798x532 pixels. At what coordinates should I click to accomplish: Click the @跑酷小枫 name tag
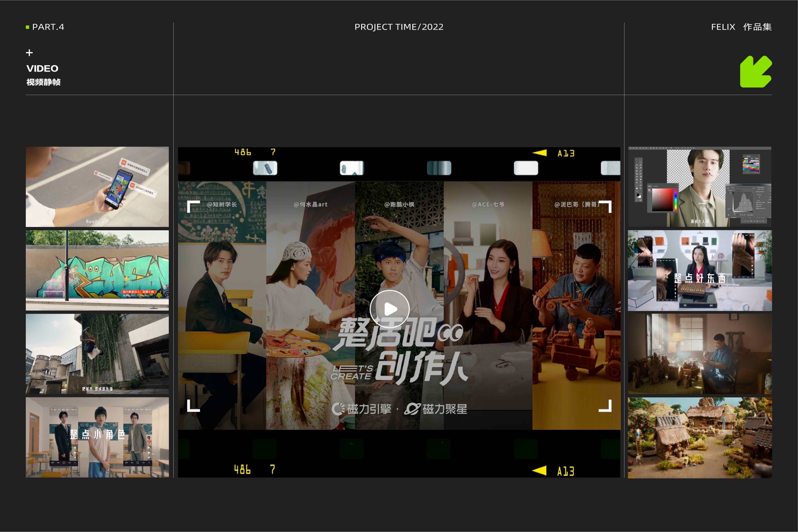pos(399,204)
